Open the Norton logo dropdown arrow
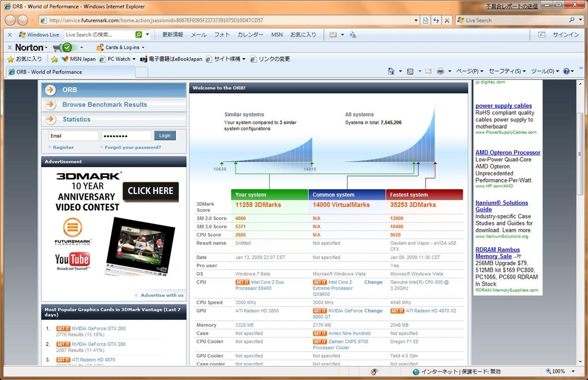Viewport: 588px width, 380px height. pos(46,48)
